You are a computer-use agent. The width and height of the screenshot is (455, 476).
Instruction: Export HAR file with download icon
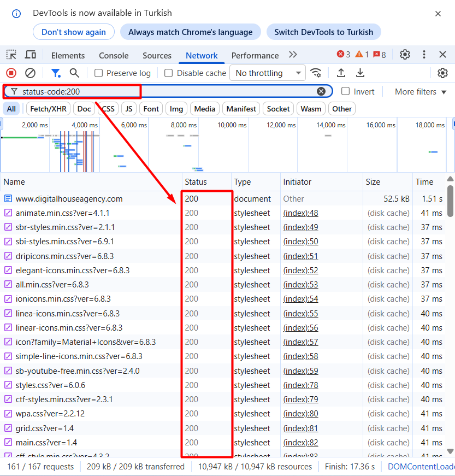point(360,73)
